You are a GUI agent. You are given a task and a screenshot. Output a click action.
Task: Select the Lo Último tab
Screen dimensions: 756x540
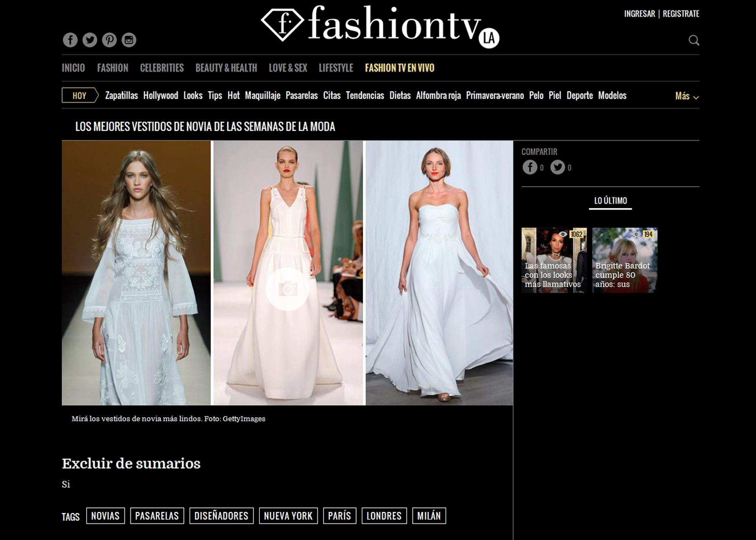point(610,201)
